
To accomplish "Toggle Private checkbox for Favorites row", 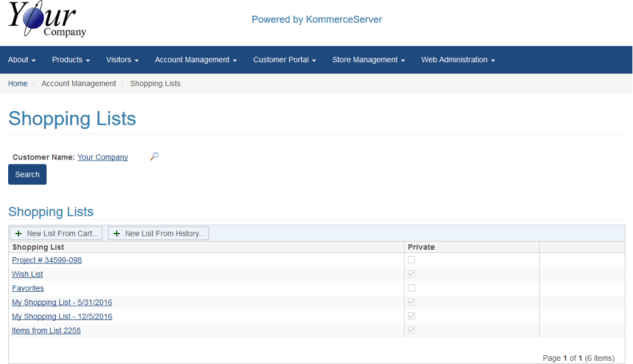I will [411, 288].
